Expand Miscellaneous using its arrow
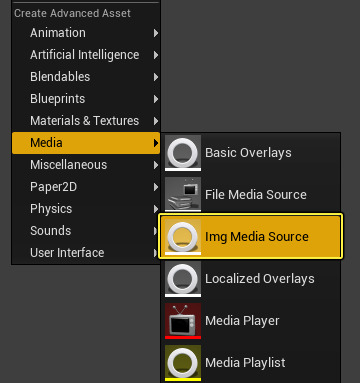 (156, 165)
